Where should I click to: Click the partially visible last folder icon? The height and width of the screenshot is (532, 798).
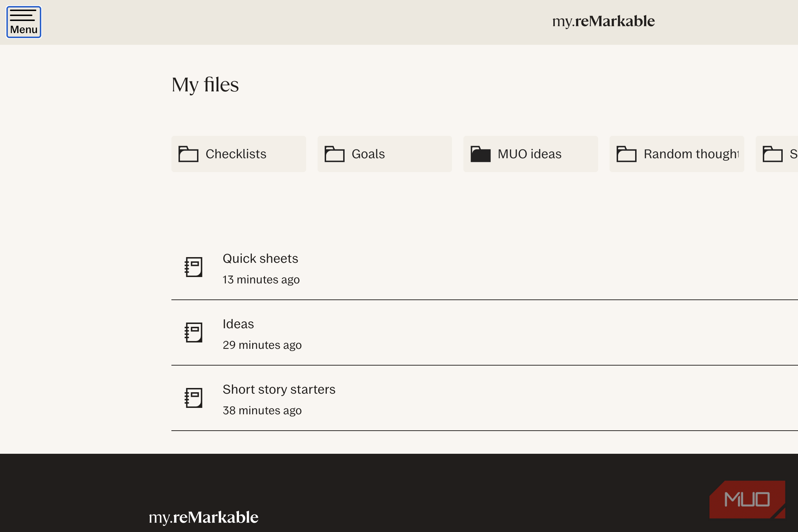click(x=772, y=154)
